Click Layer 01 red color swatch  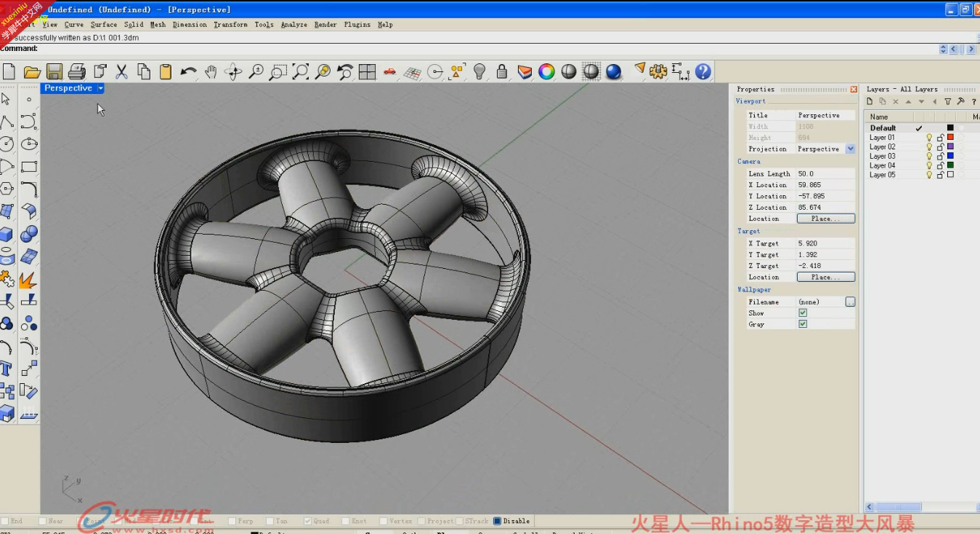pyautogui.click(x=950, y=137)
